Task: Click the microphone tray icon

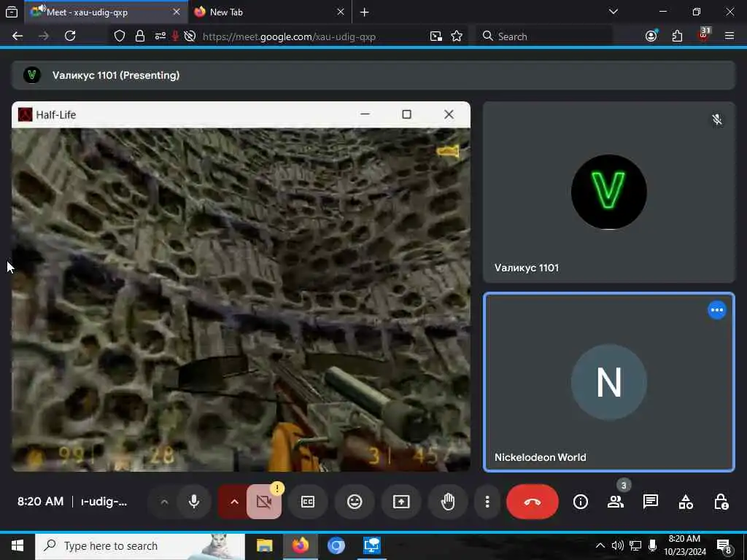Action: tap(652, 545)
